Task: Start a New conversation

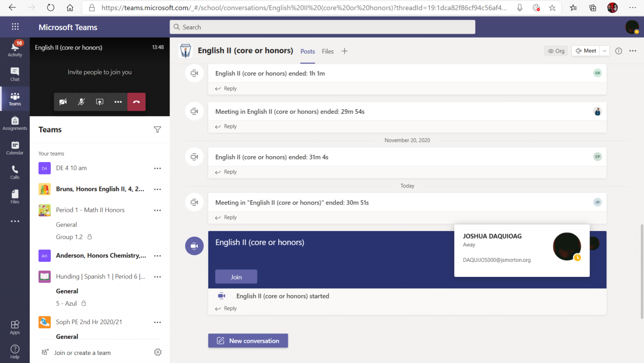Action: coord(248,341)
